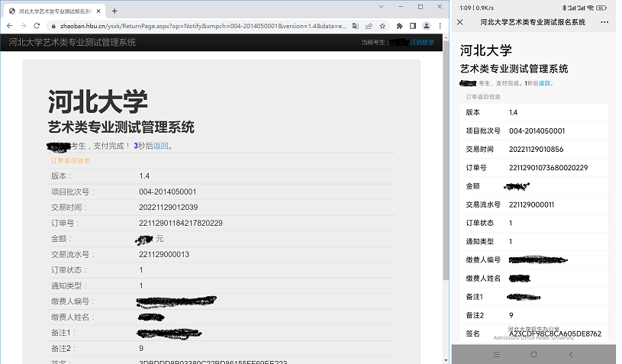
Task: Expand the Chrome tab search chevron
Action: coord(381,7)
